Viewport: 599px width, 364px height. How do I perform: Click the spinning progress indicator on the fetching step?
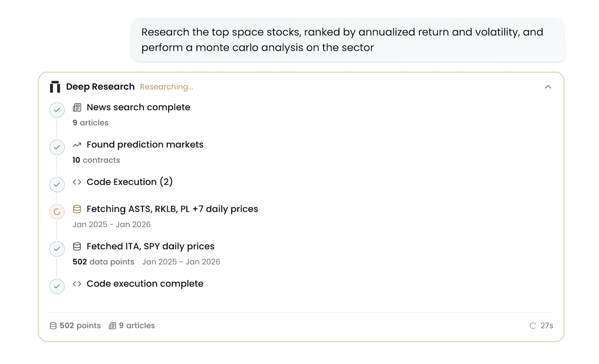tap(57, 211)
